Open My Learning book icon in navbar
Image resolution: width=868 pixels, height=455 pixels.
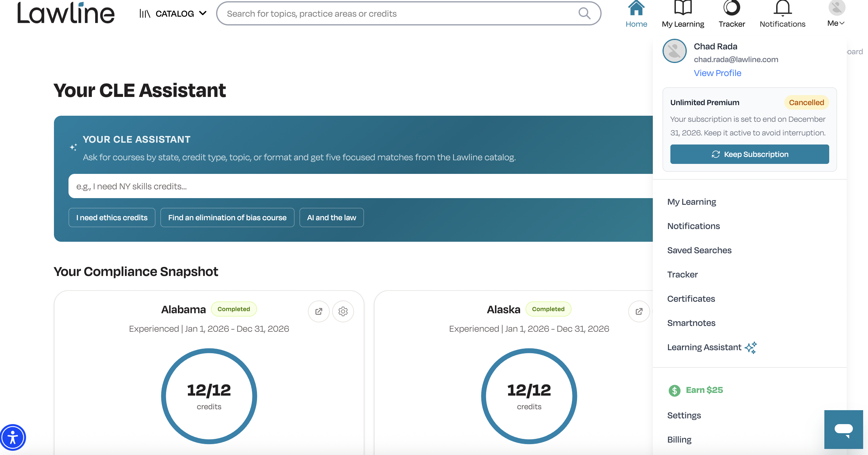(683, 7)
